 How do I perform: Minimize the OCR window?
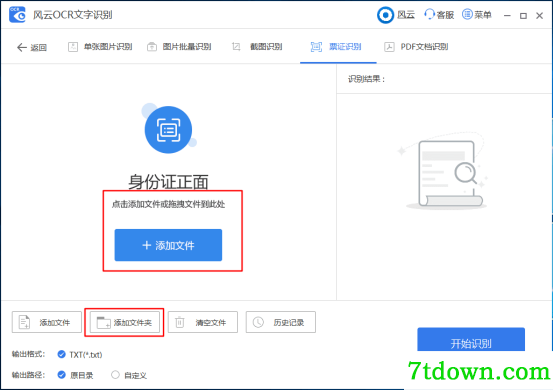click(x=507, y=16)
